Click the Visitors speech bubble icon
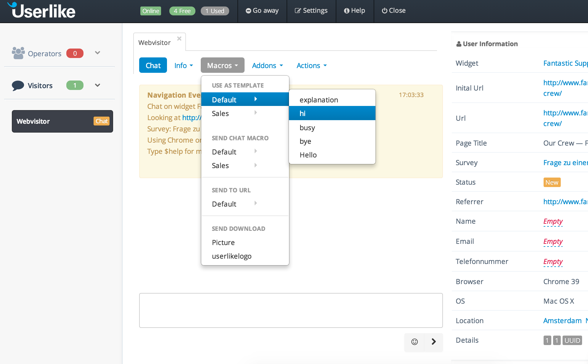This screenshot has width=588, height=364. coord(18,86)
